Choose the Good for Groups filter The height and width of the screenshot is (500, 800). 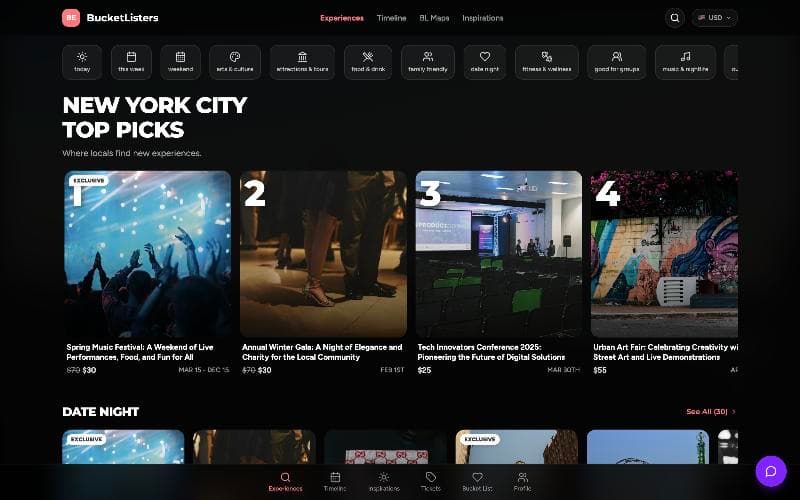click(x=616, y=62)
